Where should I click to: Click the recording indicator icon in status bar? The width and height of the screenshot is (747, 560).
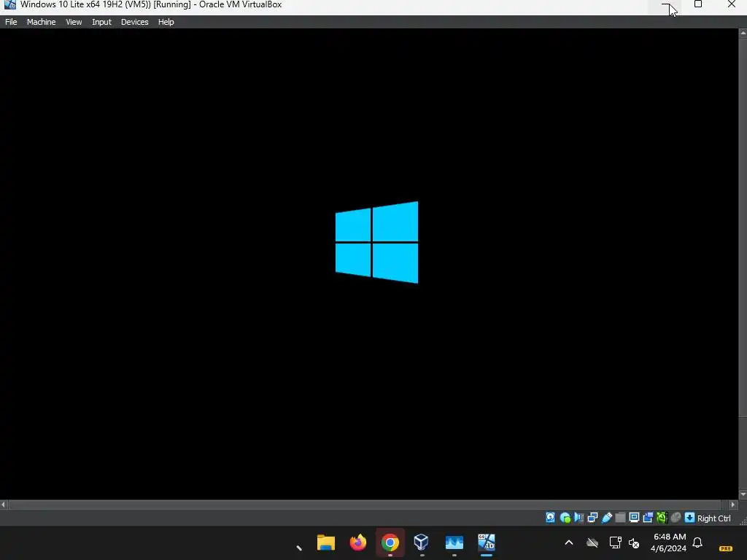coord(648,518)
